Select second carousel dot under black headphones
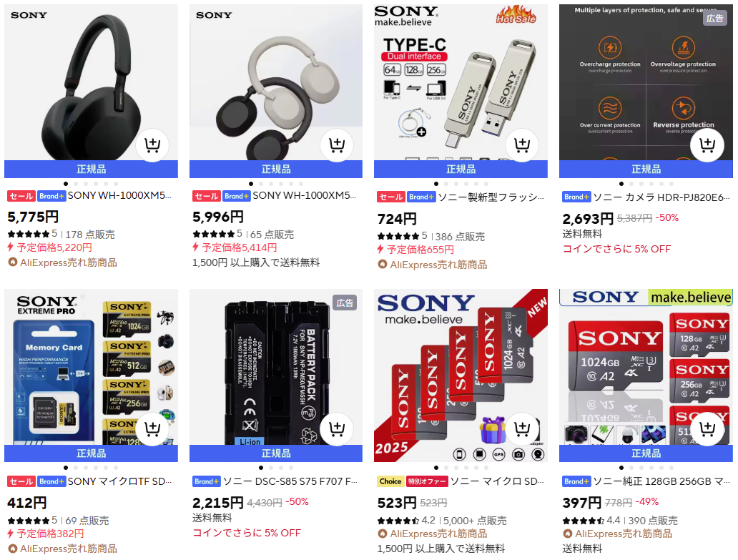Screen dimensions: 738x560 point(76,184)
